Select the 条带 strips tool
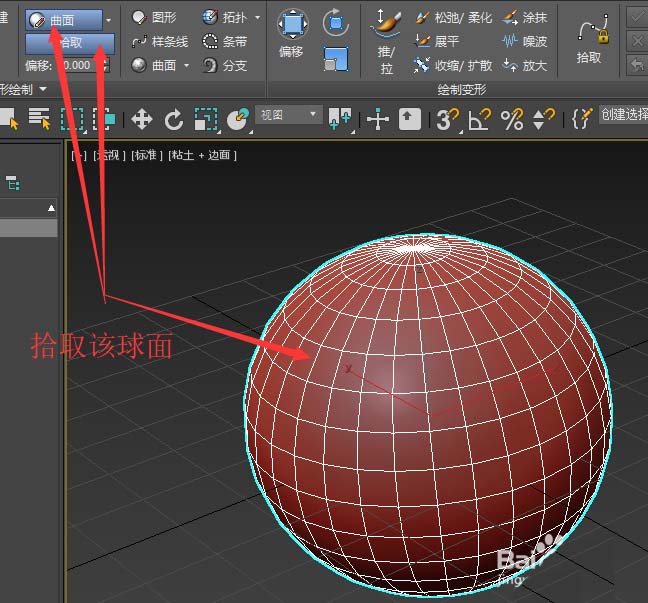648x603 pixels. 224,41
